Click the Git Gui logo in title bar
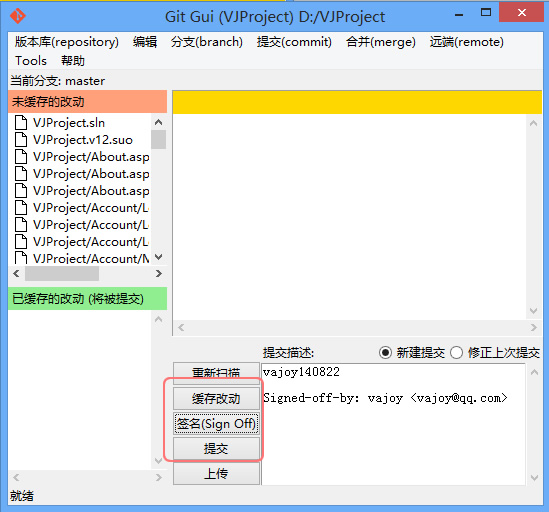The width and height of the screenshot is (549, 512). [18, 16]
